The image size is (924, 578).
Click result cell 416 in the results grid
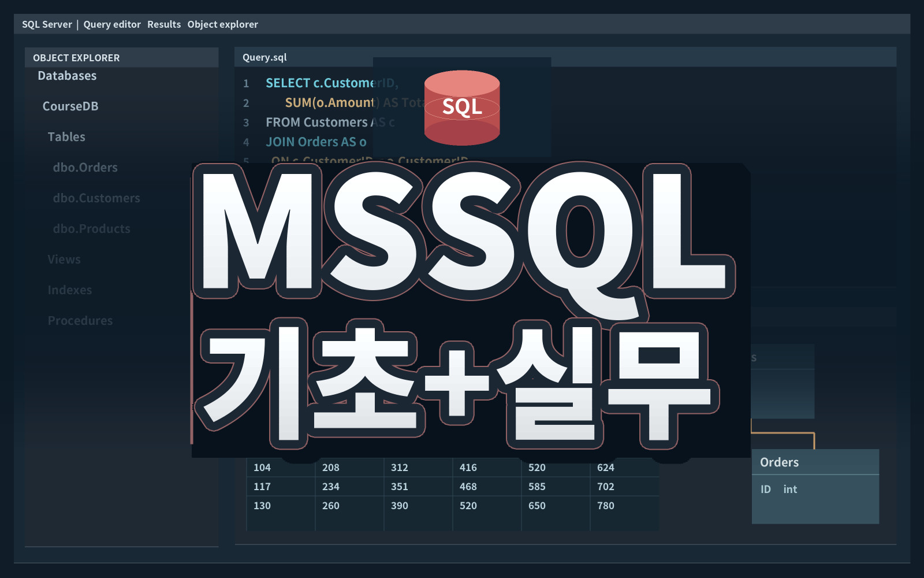pyautogui.click(x=468, y=468)
